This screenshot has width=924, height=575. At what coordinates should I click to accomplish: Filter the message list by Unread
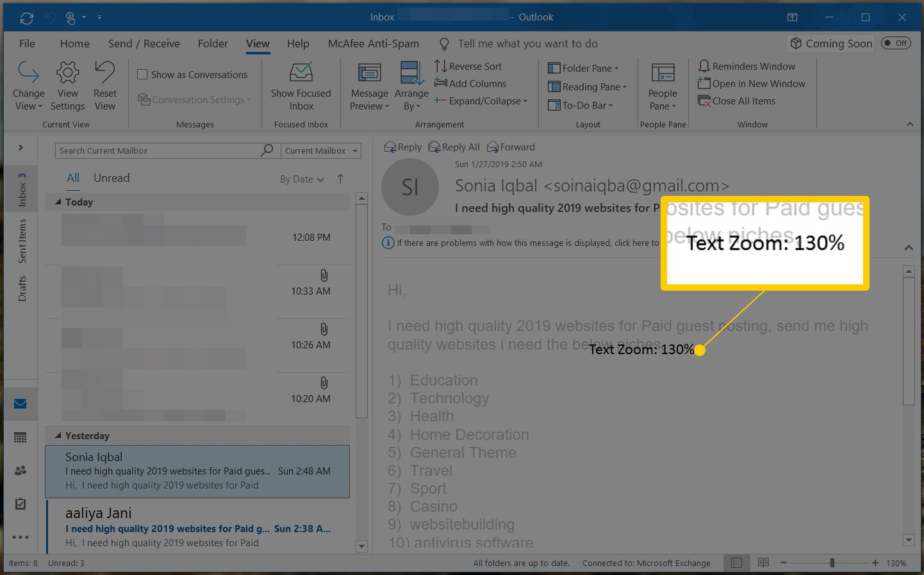111,178
